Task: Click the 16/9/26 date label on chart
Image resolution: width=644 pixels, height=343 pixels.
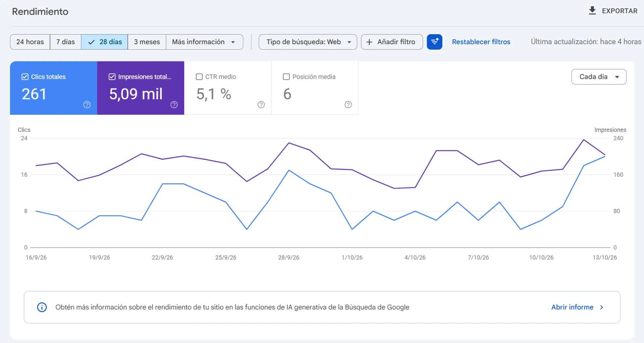Action: click(36, 258)
